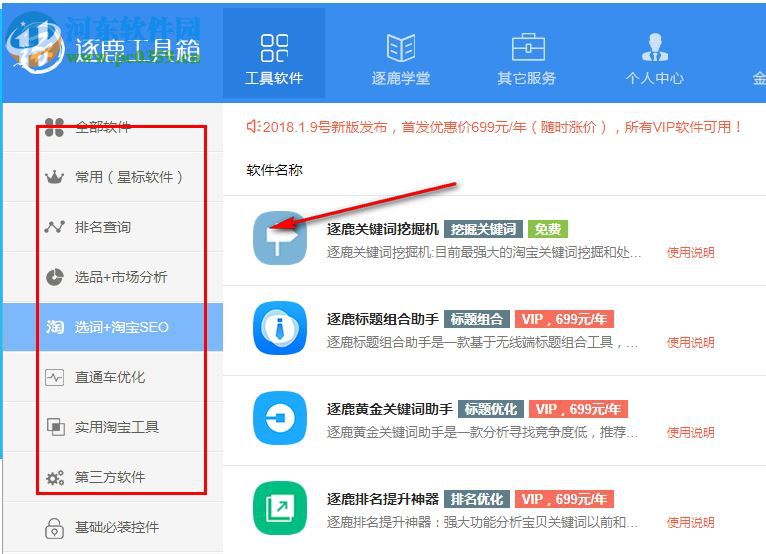Click VIP，699元/年 badge on 逐鹿黄金关键词助手
The height and width of the screenshot is (554, 766).
tap(578, 409)
